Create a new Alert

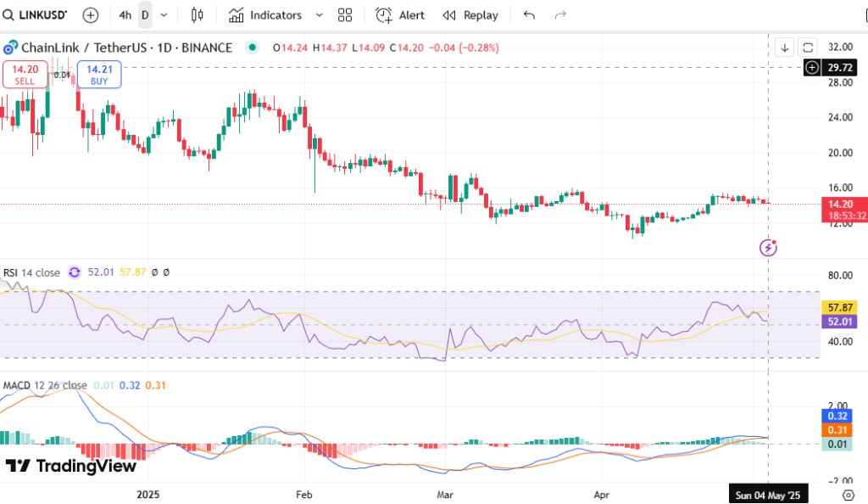(400, 15)
